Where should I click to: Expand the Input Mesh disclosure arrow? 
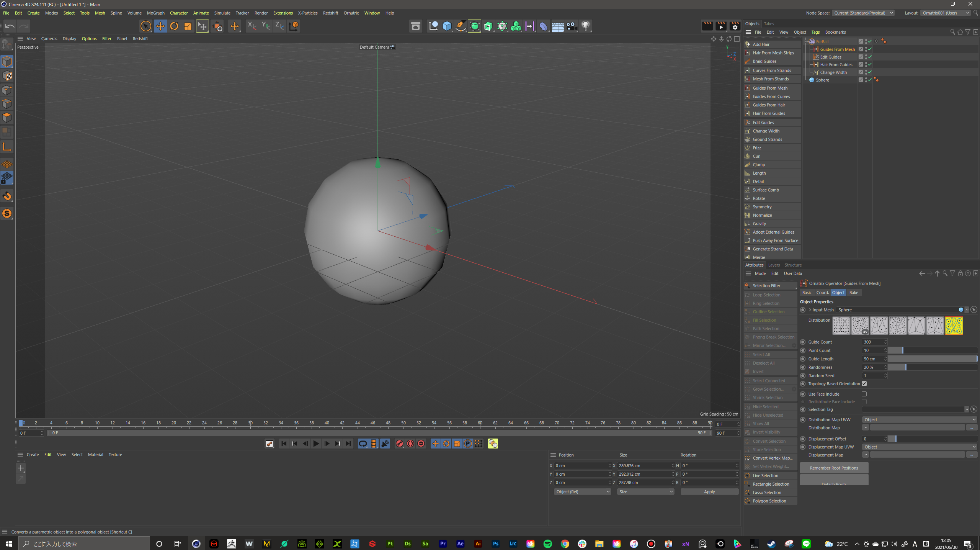810,310
